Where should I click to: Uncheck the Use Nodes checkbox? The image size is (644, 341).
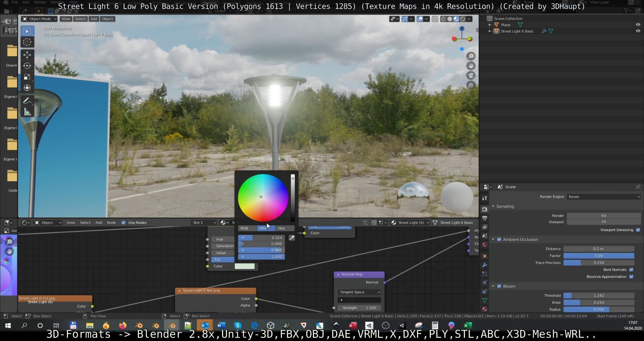(x=123, y=223)
